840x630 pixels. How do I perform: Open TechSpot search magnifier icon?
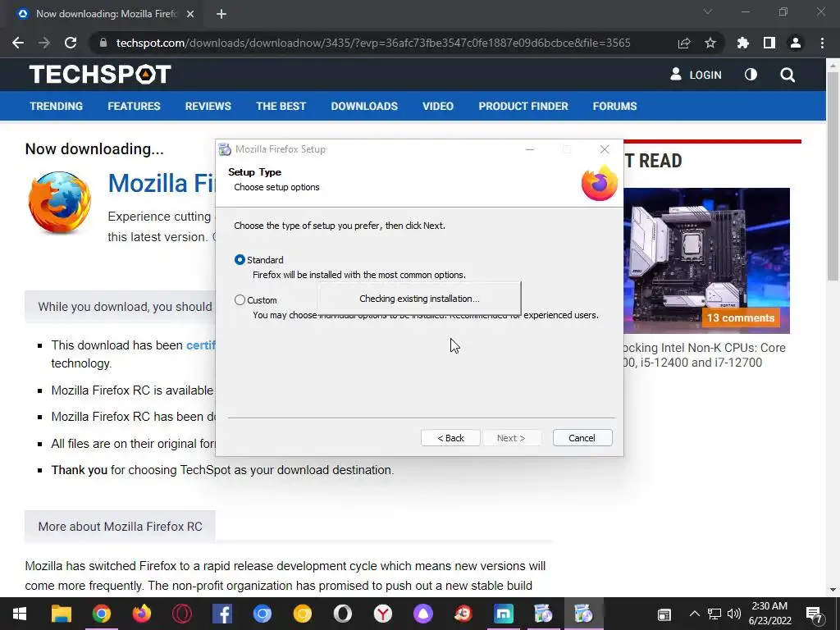coord(787,75)
